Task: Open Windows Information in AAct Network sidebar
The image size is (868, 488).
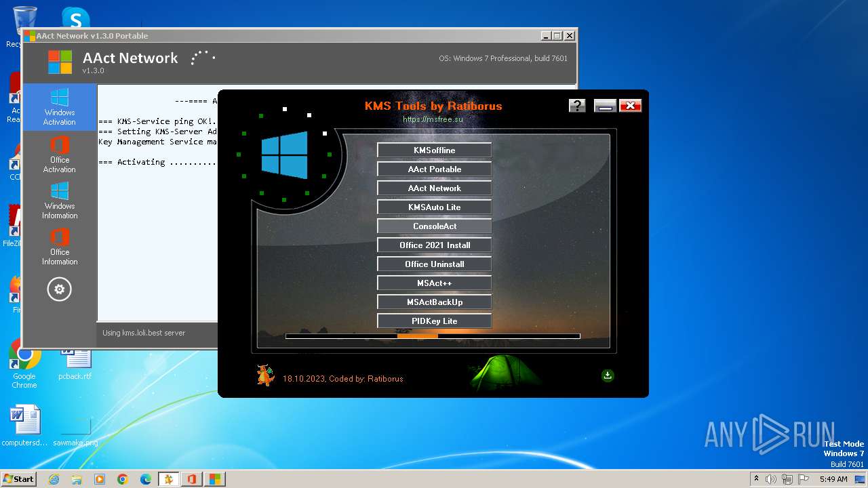Action: click(x=60, y=200)
